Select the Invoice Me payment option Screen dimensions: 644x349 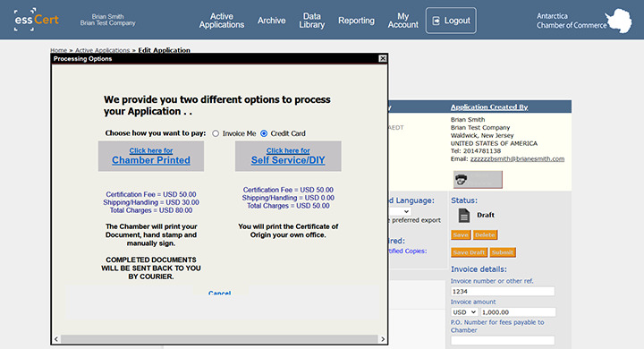coord(216,133)
